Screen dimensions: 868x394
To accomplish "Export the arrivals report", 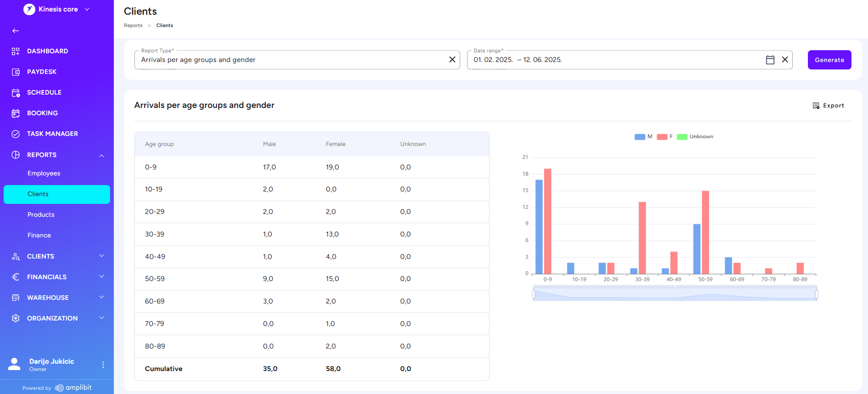I will tap(828, 106).
